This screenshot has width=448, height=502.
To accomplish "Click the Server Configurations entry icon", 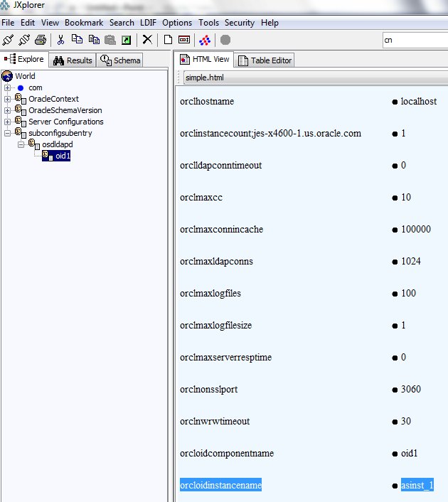I will [x=21, y=122].
